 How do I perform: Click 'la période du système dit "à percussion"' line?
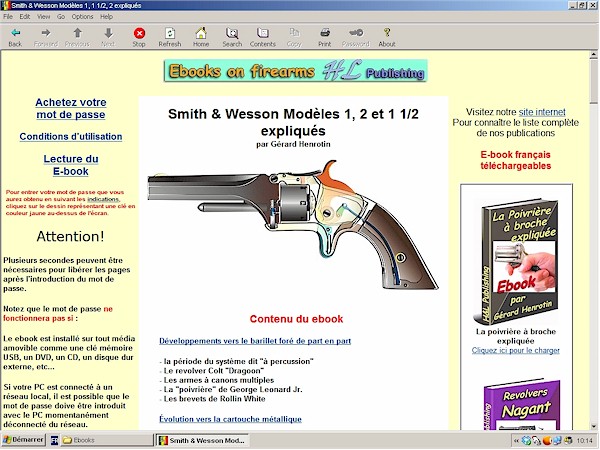point(236,361)
